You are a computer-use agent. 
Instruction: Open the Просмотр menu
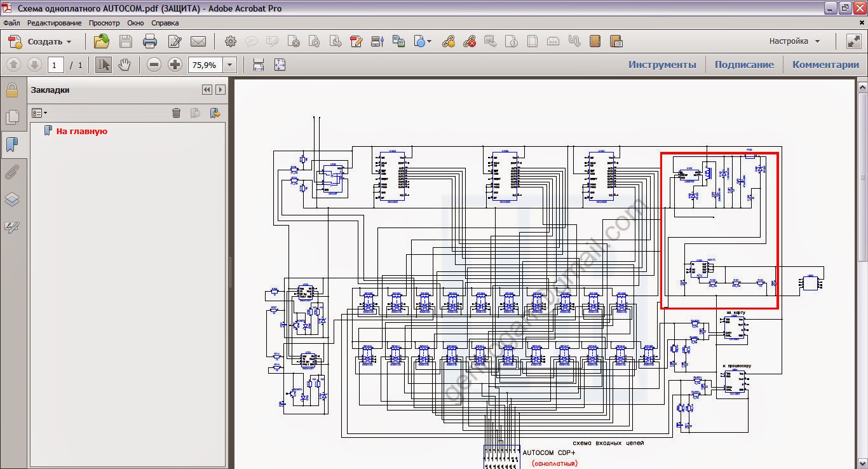(x=104, y=23)
